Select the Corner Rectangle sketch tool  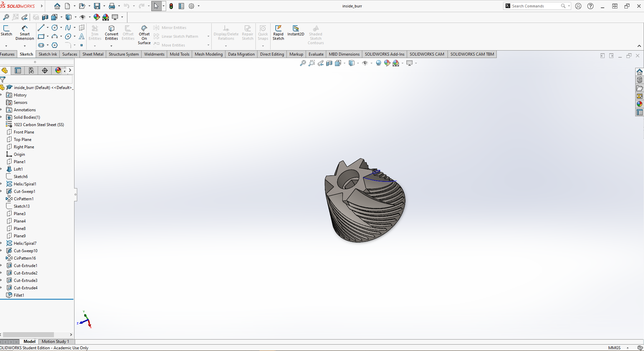(x=41, y=36)
